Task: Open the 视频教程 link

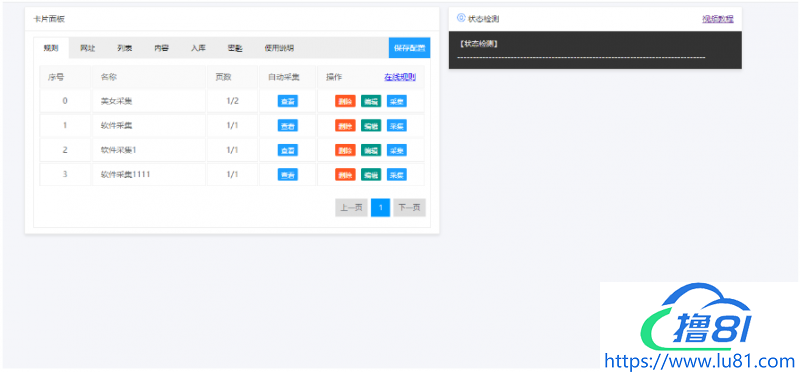Action: tap(718, 19)
